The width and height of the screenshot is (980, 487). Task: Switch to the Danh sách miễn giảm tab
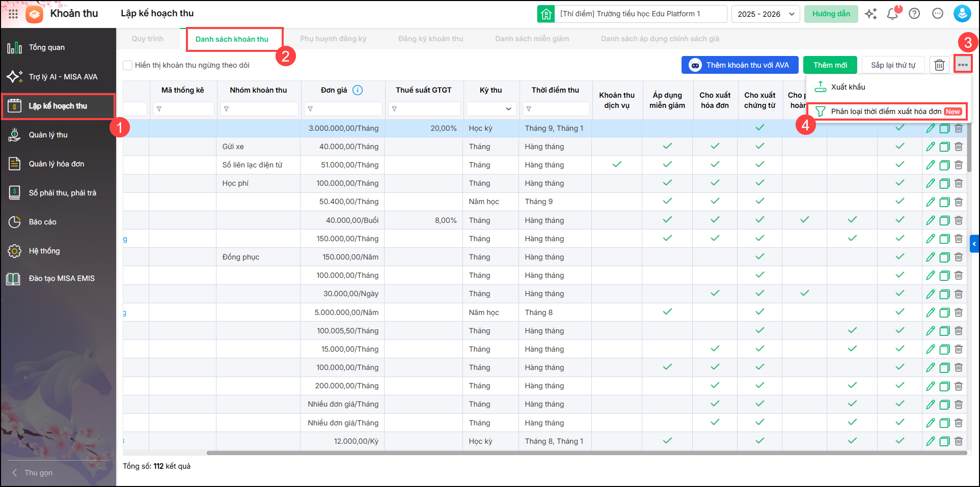pos(532,39)
